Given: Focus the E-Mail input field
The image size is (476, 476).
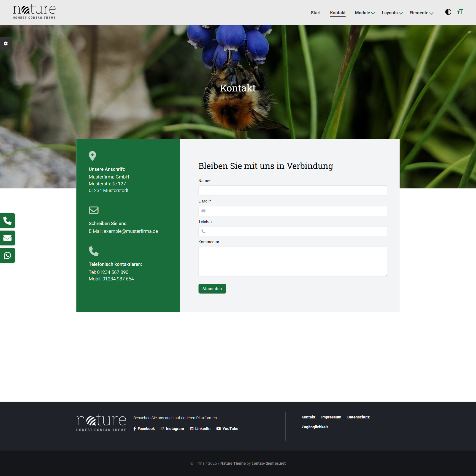Looking at the screenshot, I should (x=293, y=211).
